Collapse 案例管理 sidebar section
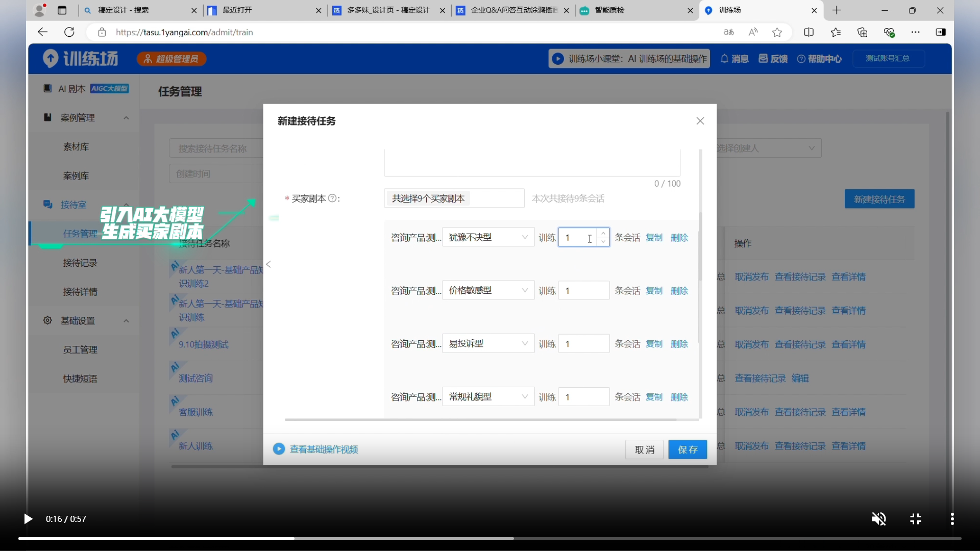The height and width of the screenshot is (551, 980). coord(126,118)
